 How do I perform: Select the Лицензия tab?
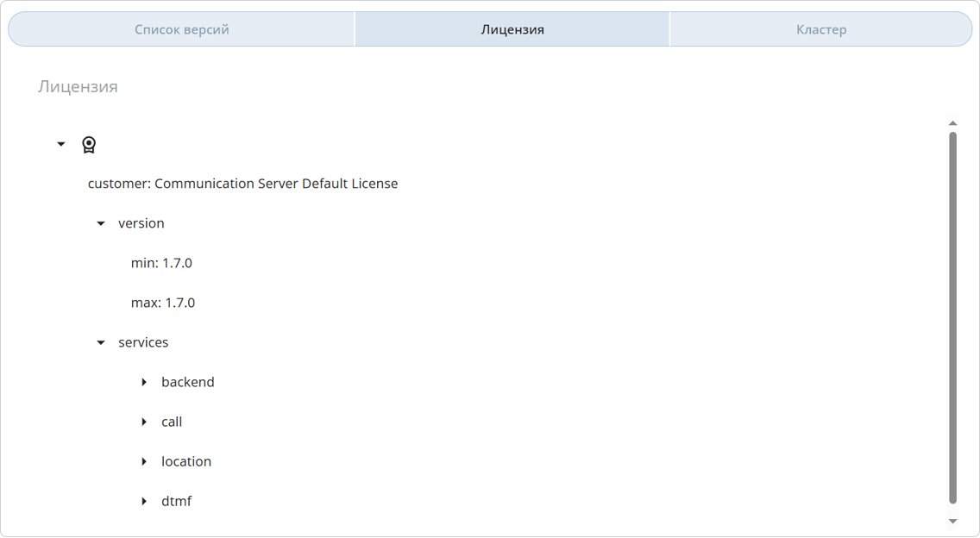tap(512, 29)
